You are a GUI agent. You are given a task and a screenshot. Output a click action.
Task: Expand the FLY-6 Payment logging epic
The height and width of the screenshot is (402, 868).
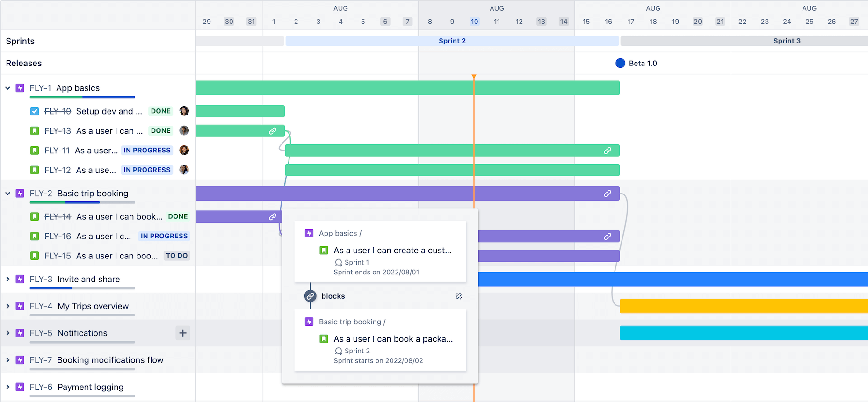(8, 387)
